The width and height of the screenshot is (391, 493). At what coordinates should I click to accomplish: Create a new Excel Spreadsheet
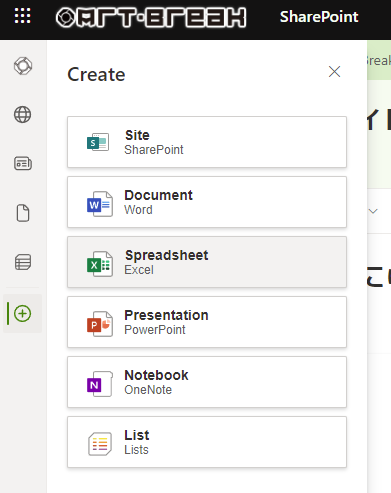coord(207,262)
